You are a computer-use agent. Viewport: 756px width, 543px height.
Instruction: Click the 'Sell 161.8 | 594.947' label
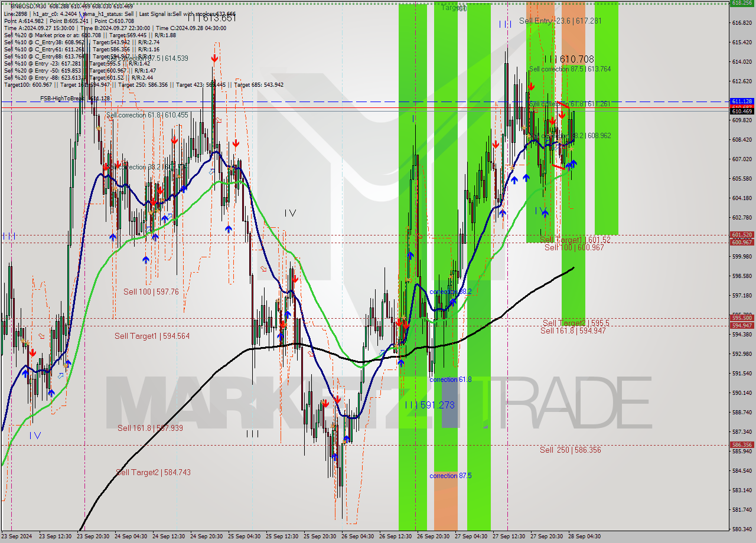coord(573,331)
